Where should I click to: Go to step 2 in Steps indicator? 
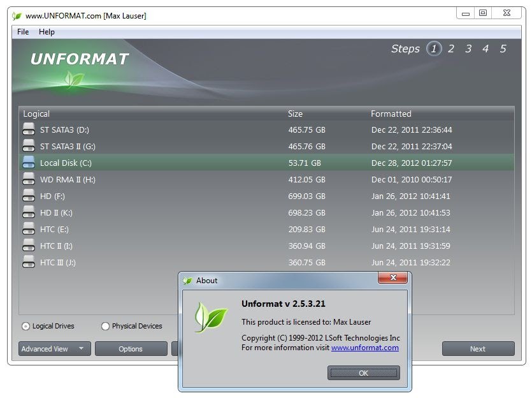[451, 49]
